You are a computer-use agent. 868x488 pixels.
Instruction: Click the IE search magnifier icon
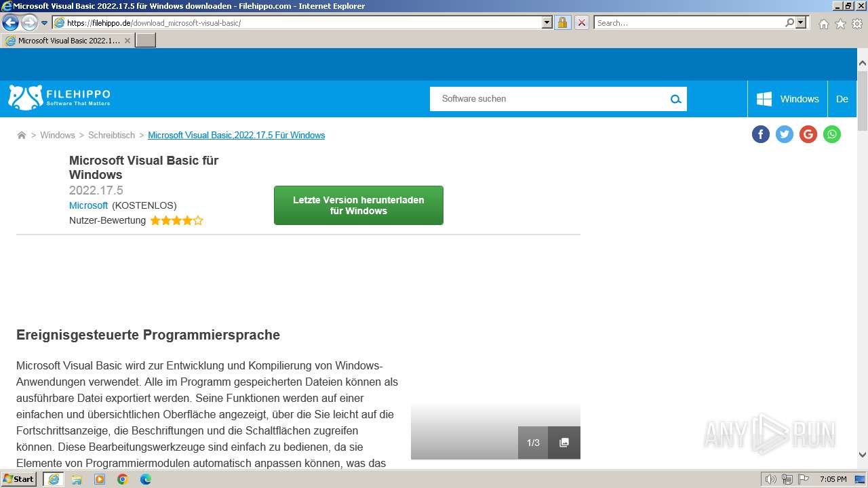click(x=789, y=22)
